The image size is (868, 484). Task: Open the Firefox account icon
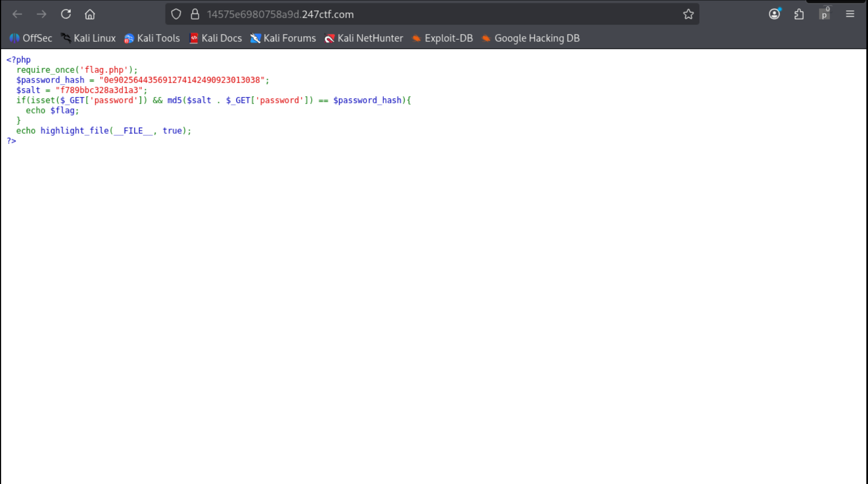774,14
